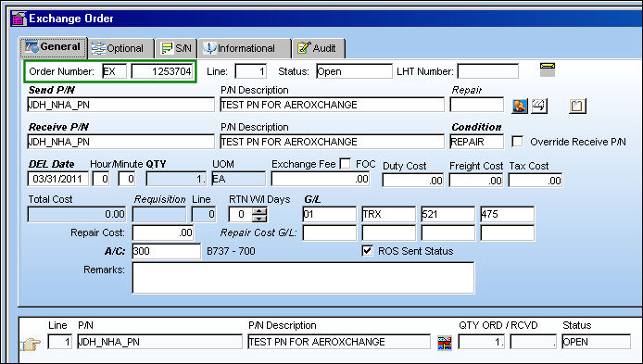The width and height of the screenshot is (643, 364).
Task: Tick the Override Receive P/N checkbox
Action: (x=518, y=142)
